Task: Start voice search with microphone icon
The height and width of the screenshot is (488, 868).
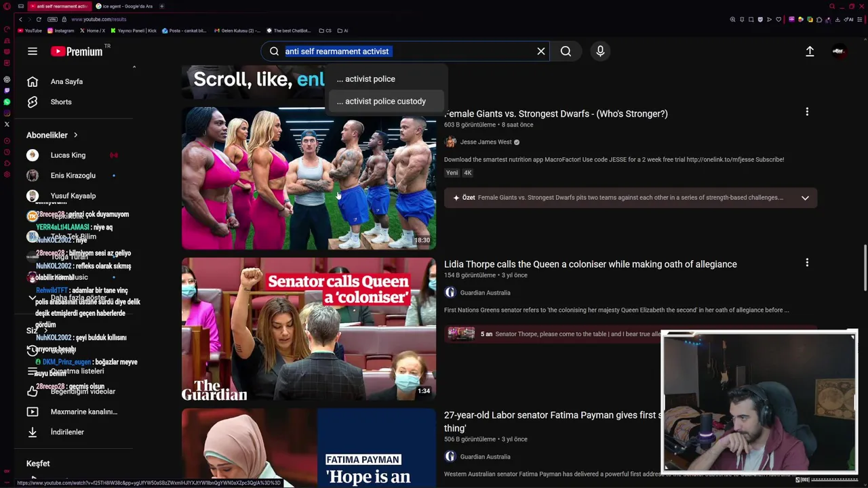Action: [600, 52]
